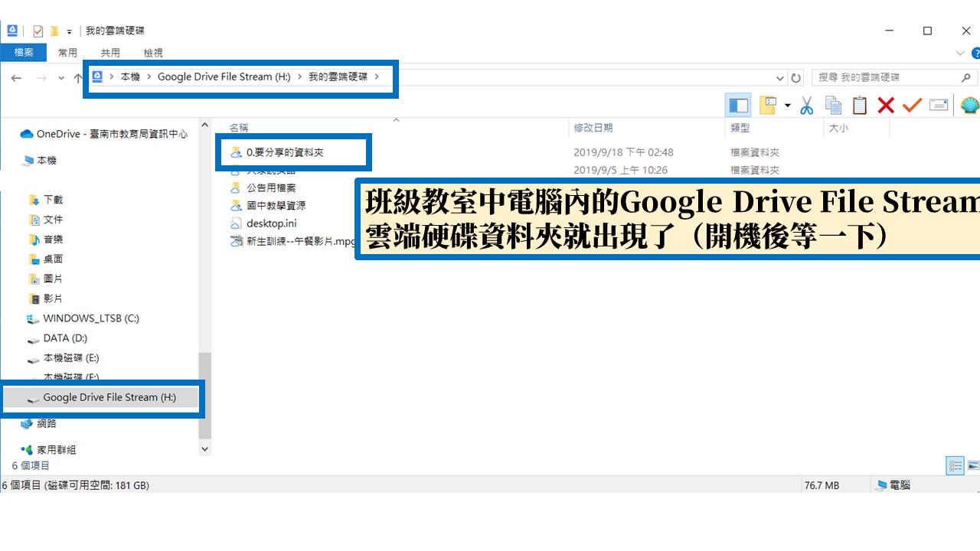This screenshot has width=980, height=551.
Task: Open 影片 in the navigation pane
Action: 46,298
